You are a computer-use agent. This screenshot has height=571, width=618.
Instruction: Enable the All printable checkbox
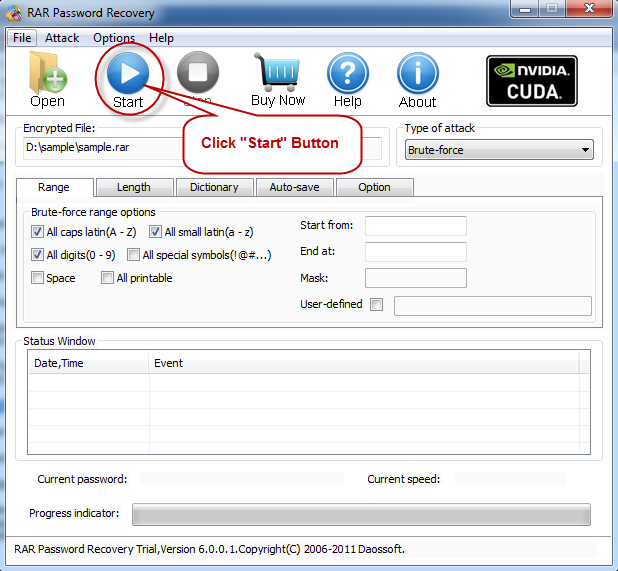coord(107,278)
